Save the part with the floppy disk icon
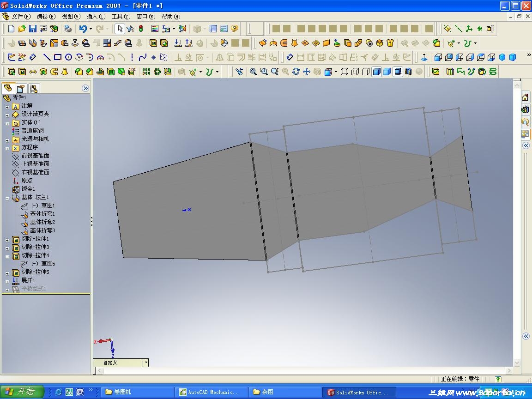The width and height of the screenshot is (532, 399). [33, 29]
